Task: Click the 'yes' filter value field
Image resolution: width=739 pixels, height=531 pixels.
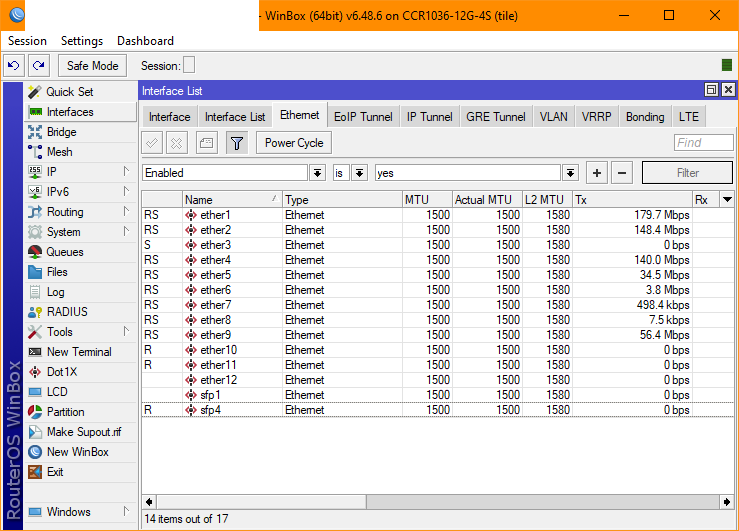Action: pyautogui.click(x=468, y=173)
